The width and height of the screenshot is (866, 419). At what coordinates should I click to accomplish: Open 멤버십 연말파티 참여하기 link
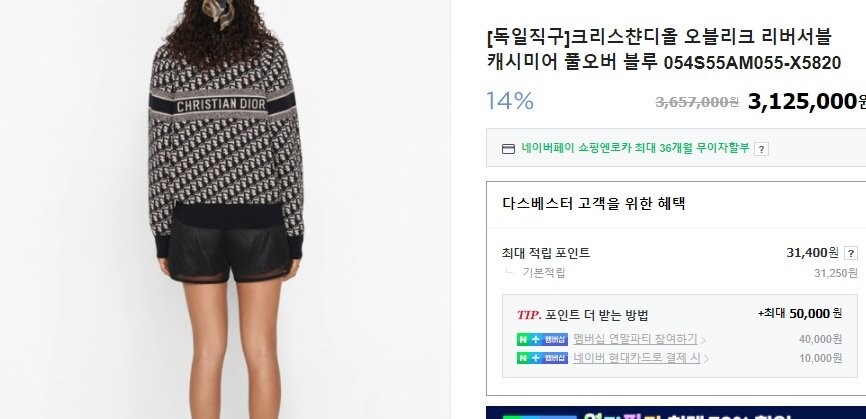click(x=635, y=339)
